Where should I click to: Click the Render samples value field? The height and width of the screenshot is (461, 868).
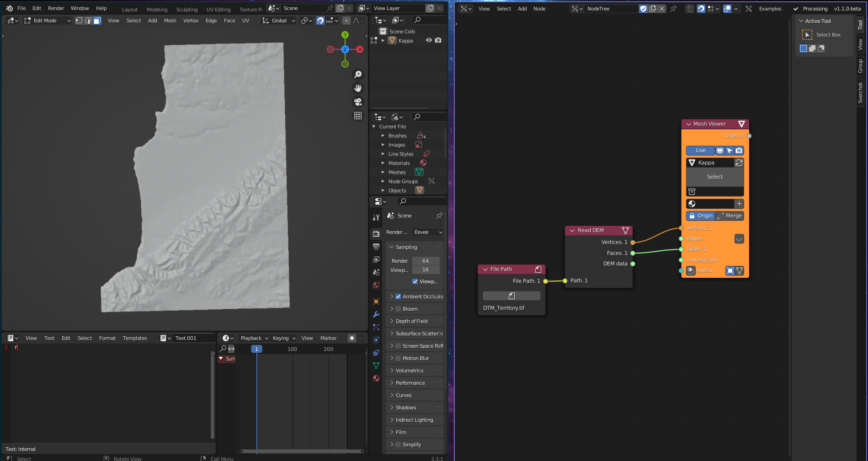pyautogui.click(x=426, y=261)
